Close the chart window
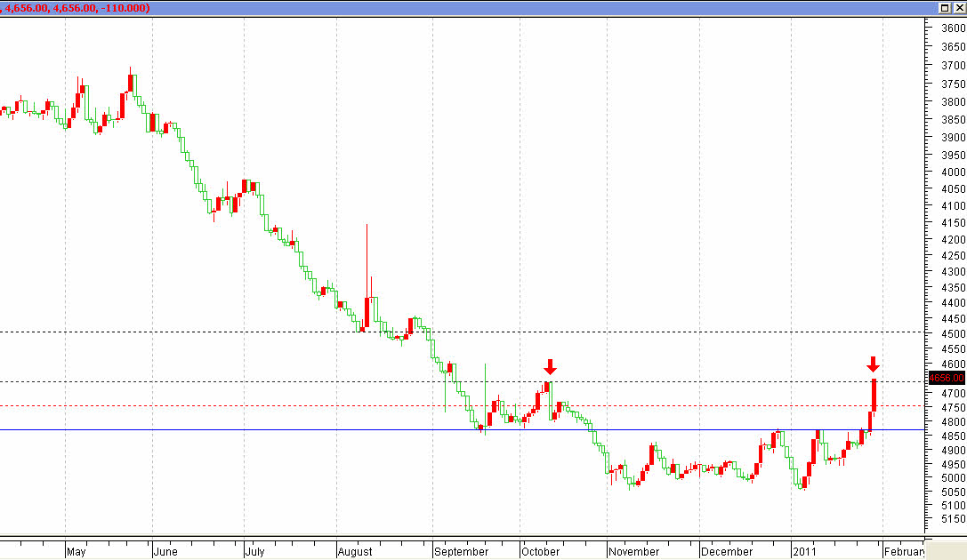The height and width of the screenshot is (560, 967). (960, 8)
